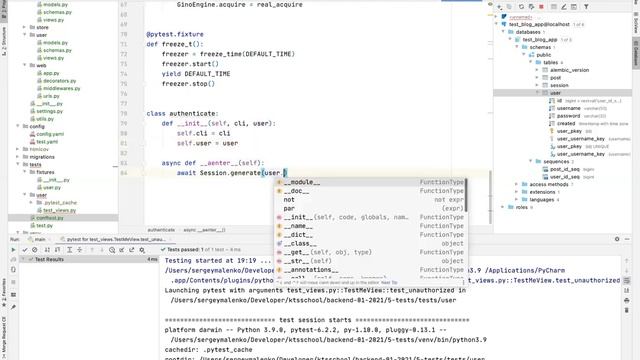
Task: Open the Favorites side tool tab
Action: point(4,293)
